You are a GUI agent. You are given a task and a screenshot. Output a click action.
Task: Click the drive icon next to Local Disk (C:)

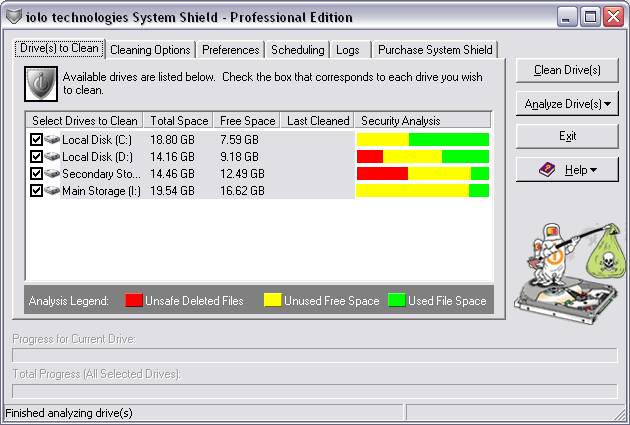coord(52,139)
